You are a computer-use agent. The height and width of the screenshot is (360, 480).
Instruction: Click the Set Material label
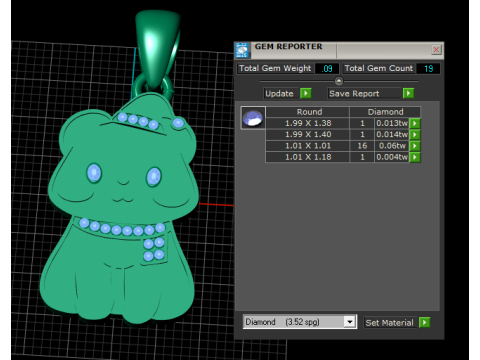tap(389, 323)
